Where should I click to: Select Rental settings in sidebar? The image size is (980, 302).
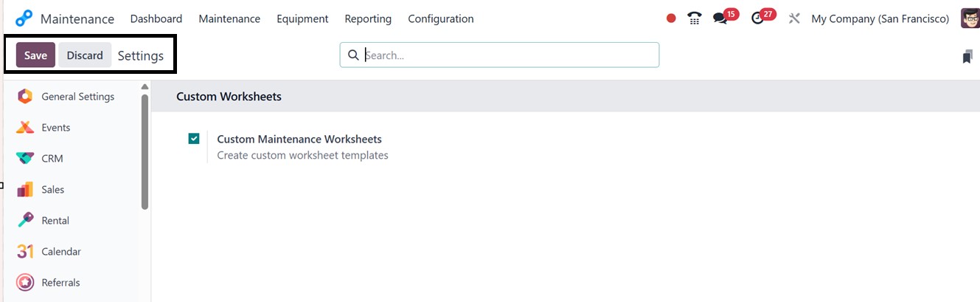[x=55, y=221]
